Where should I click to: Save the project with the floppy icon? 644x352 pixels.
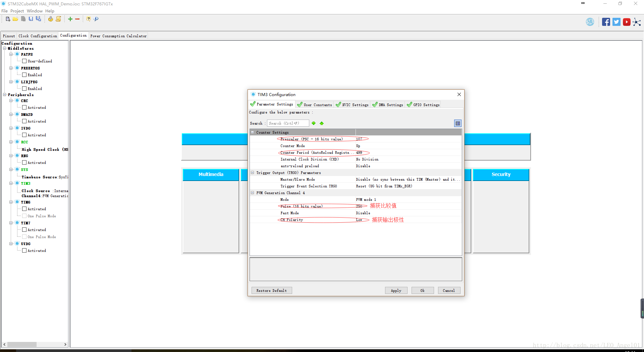31,19
